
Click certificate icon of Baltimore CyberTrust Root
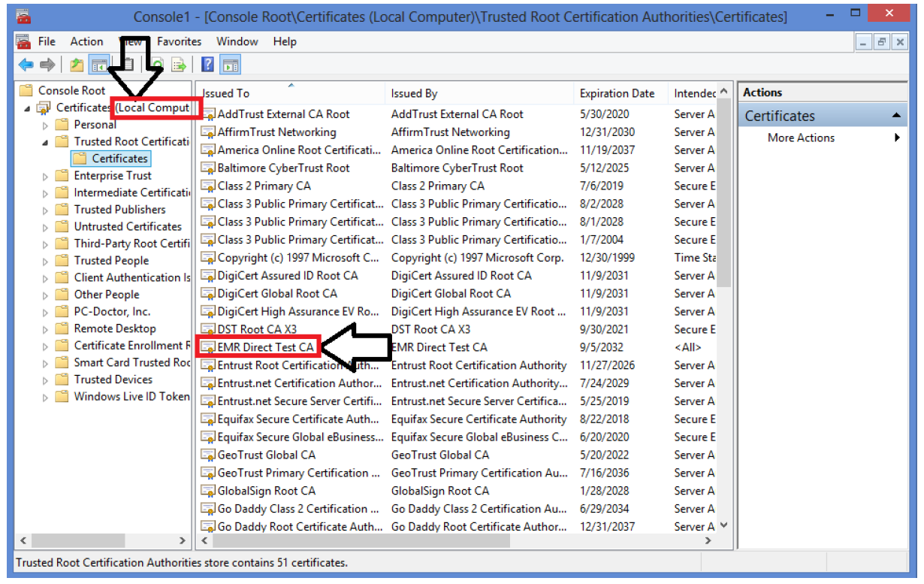(208, 168)
